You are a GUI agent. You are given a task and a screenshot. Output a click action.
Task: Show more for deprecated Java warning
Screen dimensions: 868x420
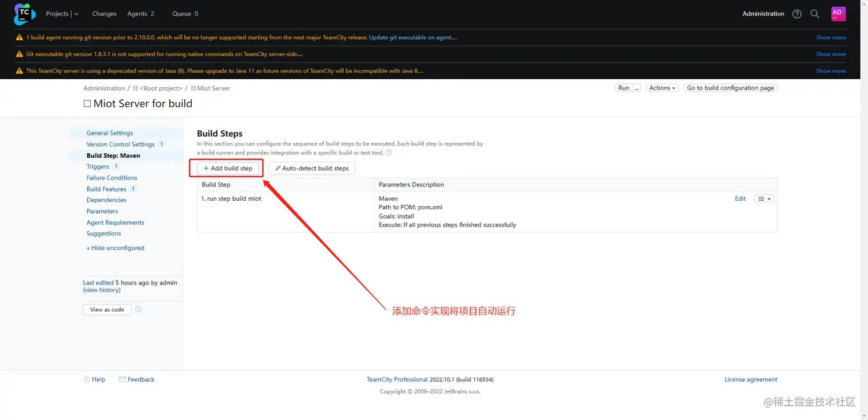point(831,71)
